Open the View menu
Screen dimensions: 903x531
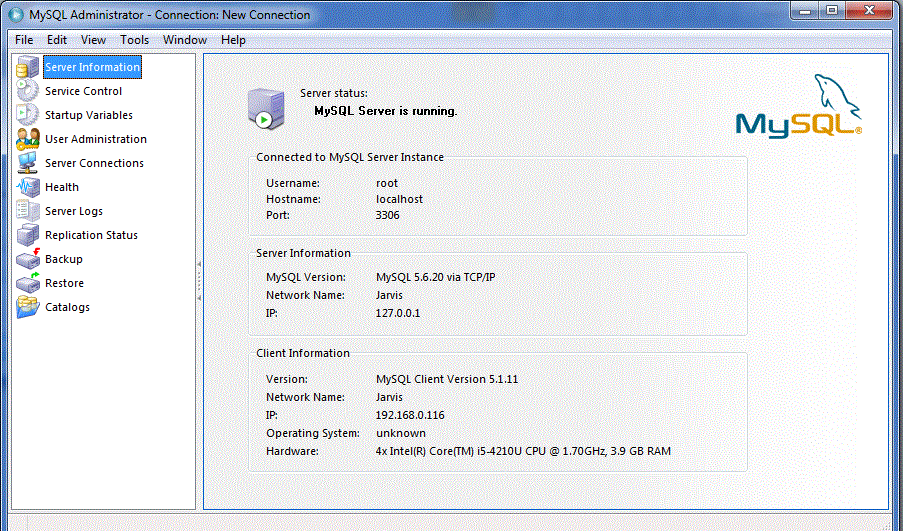coord(93,40)
